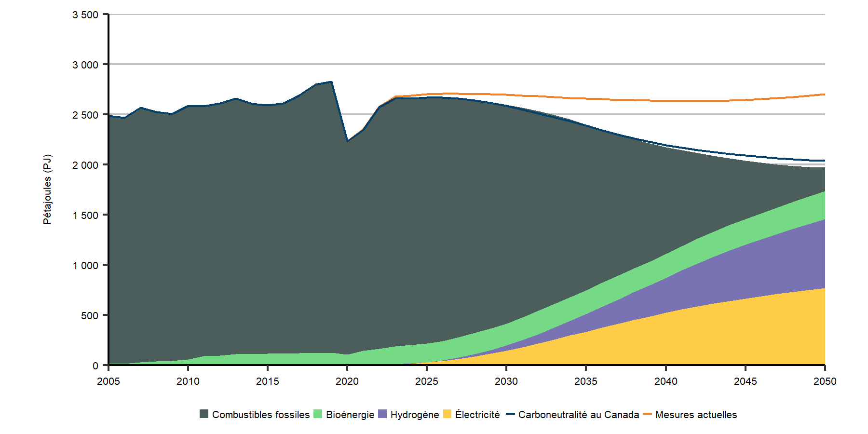This screenshot has height=434, width=868.
Task: Click the 3 500 y-axis tick label
Action: [x=85, y=15]
